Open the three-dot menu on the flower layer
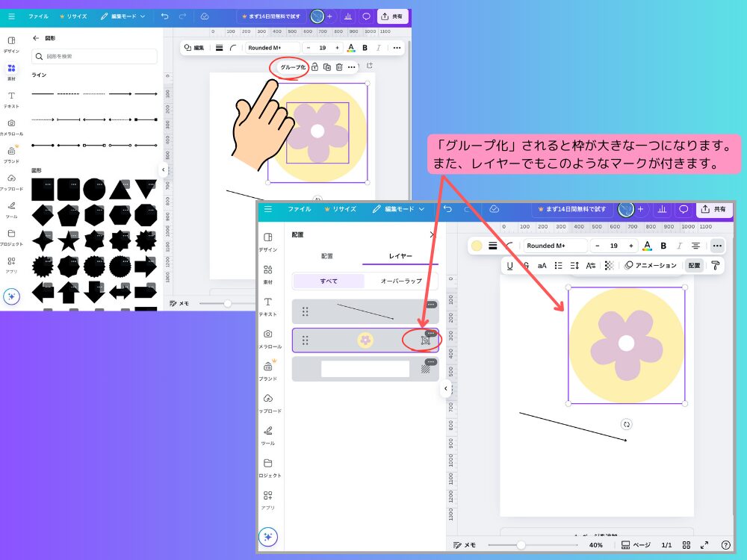This screenshot has height=560, width=747. tap(430, 334)
